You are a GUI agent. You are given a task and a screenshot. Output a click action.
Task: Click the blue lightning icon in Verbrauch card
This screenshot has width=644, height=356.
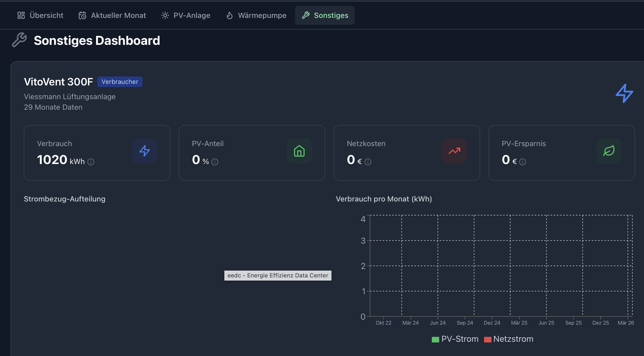pyautogui.click(x=145, y=151)
